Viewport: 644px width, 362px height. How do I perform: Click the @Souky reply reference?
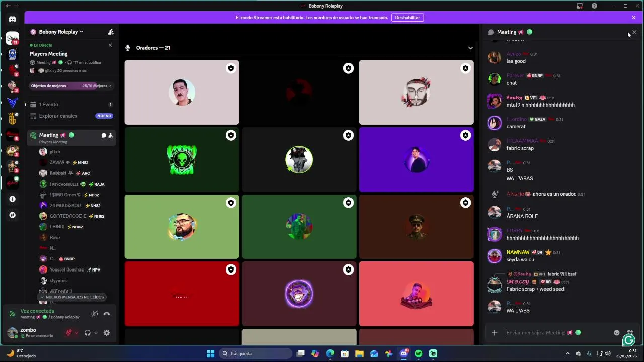[x=522, y=274]
